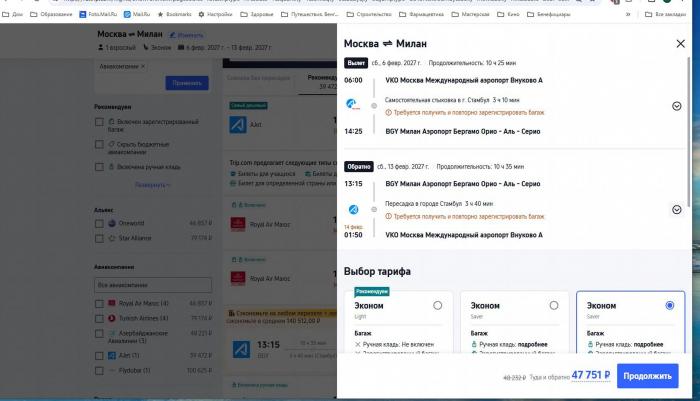
Task: Click the return airline logo icon
Action: pyautogui.click(x=353, y=209)
